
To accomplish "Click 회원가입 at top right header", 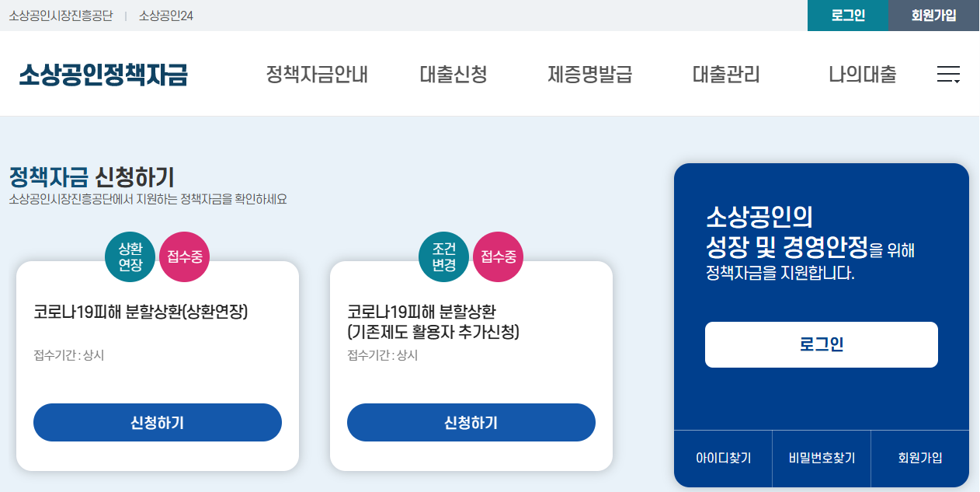I will point(933,16).
